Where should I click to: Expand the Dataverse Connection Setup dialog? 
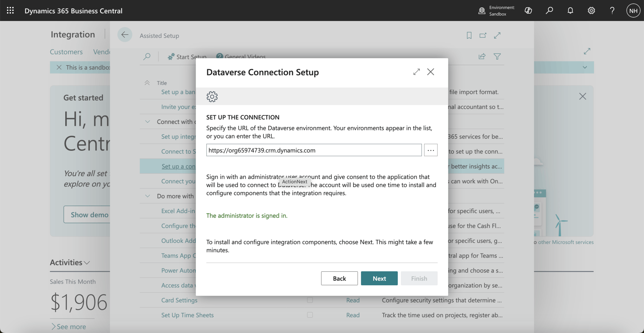point(416,72)
